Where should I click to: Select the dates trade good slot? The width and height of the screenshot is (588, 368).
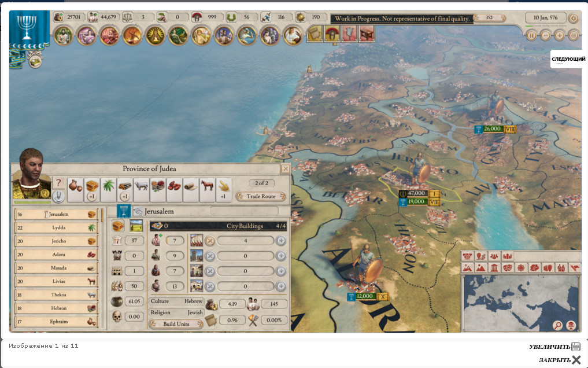[x=174, y=189]
